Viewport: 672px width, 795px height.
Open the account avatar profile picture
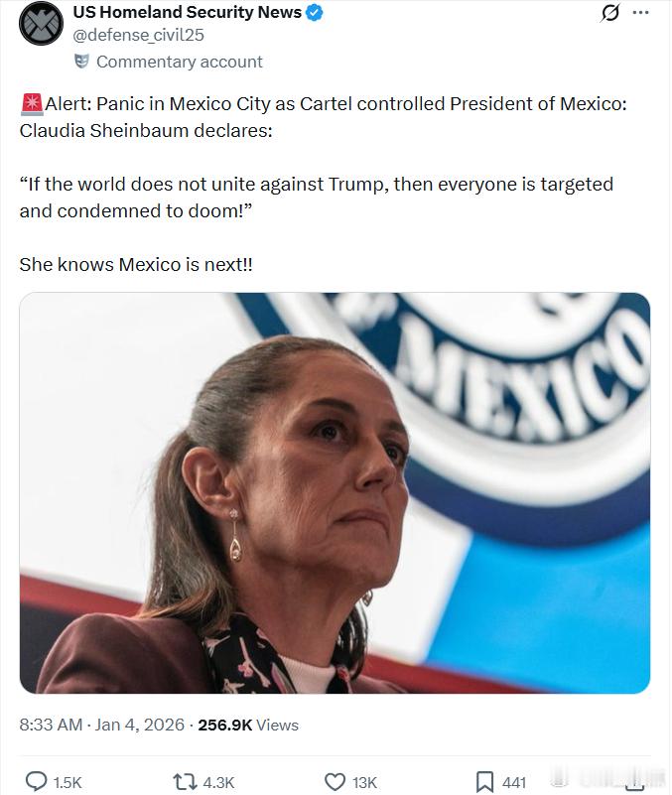pyautogui.click(x=41, y=23)
